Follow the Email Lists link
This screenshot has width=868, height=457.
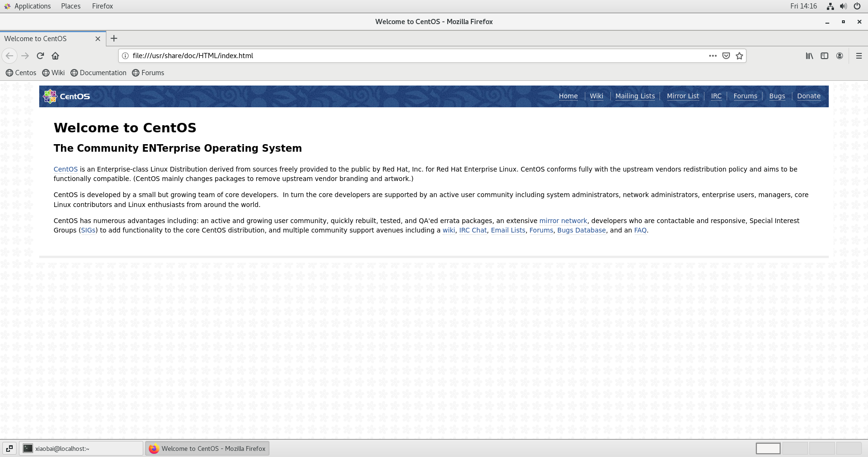click(508, 230)
